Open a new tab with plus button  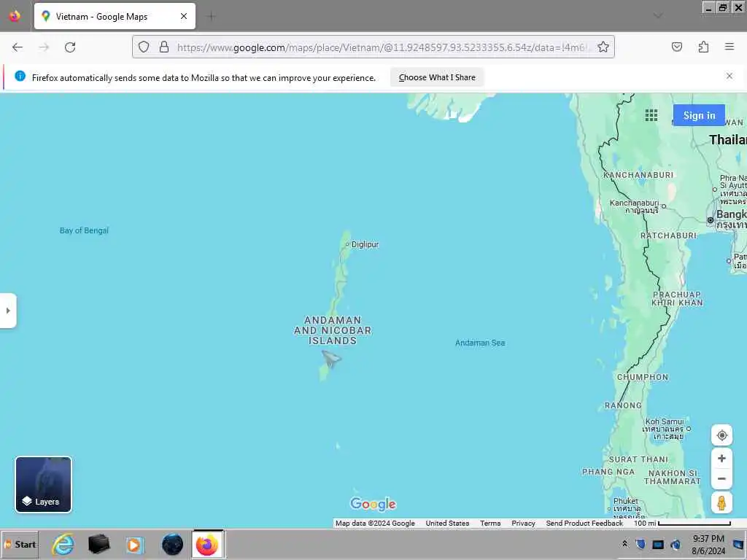coord(211,16)
